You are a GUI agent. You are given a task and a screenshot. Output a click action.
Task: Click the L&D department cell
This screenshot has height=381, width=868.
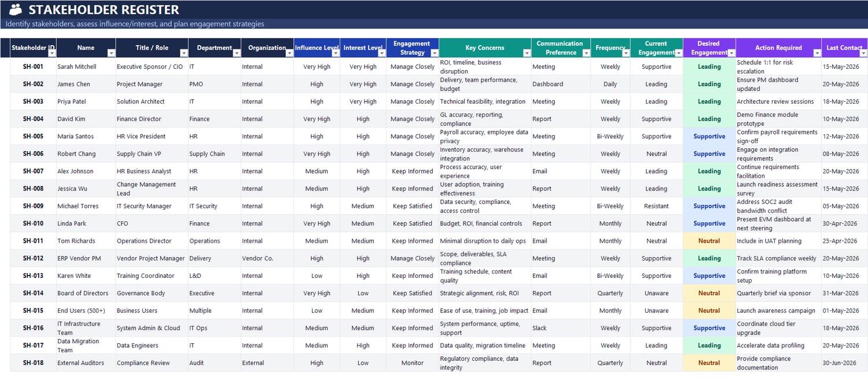(215, 276)
